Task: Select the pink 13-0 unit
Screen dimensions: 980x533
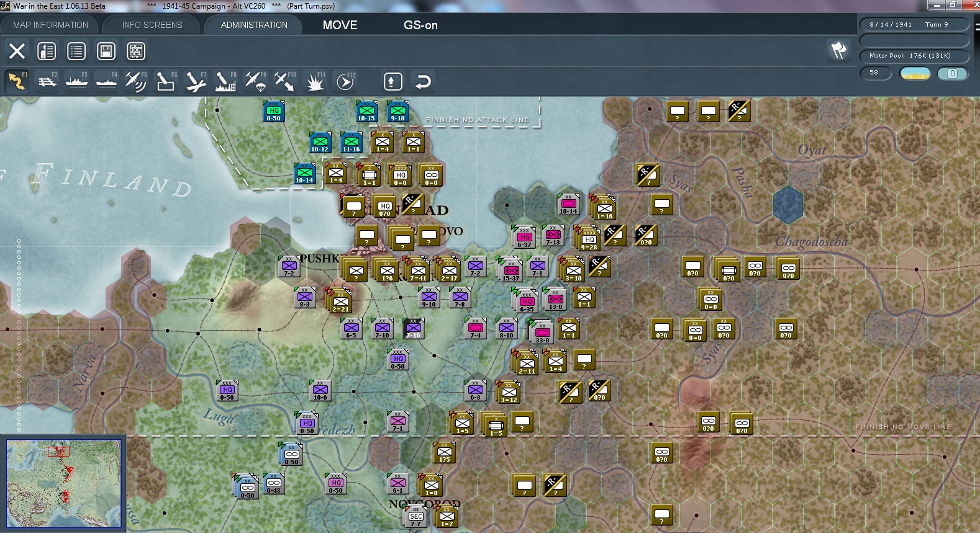Action: [555, 300]
